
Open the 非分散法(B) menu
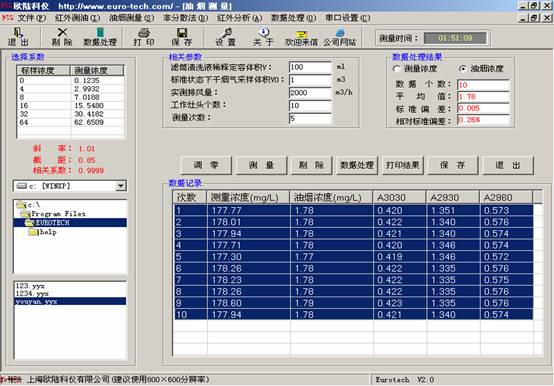(185, 18)
